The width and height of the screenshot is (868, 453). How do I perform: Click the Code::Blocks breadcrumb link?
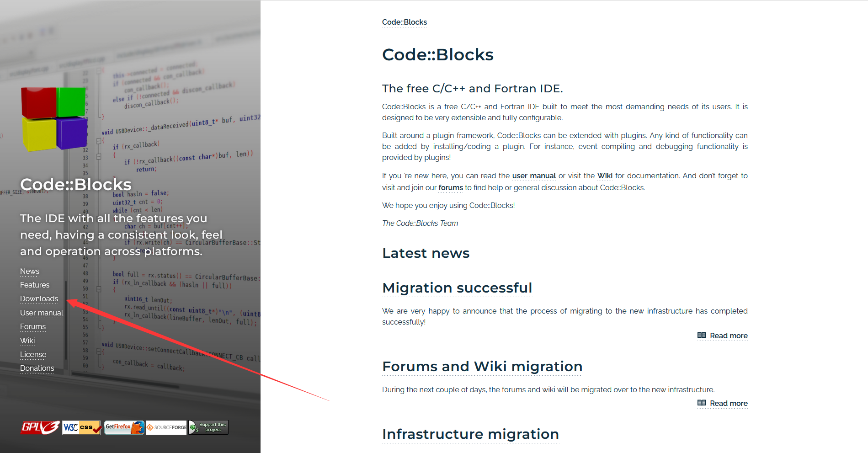click(x=405, y=22)
